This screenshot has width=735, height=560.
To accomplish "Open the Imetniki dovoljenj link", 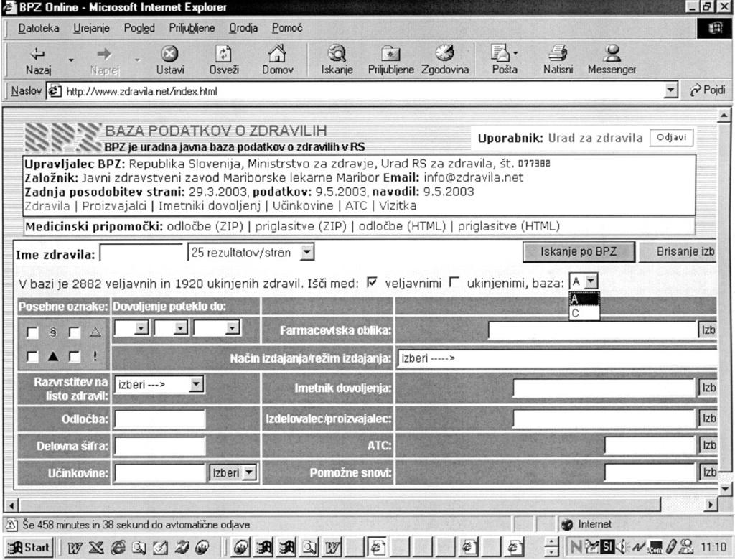I will point(209,206).
